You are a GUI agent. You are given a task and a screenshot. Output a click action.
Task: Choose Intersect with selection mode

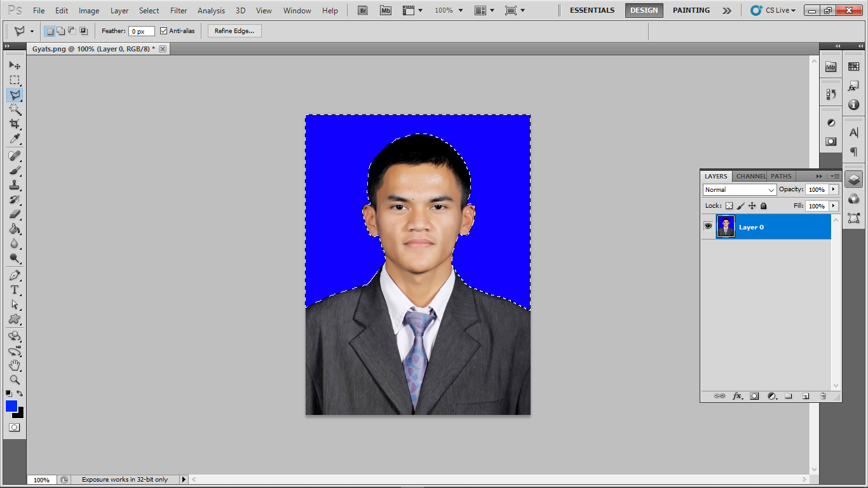tap(83, 30)
